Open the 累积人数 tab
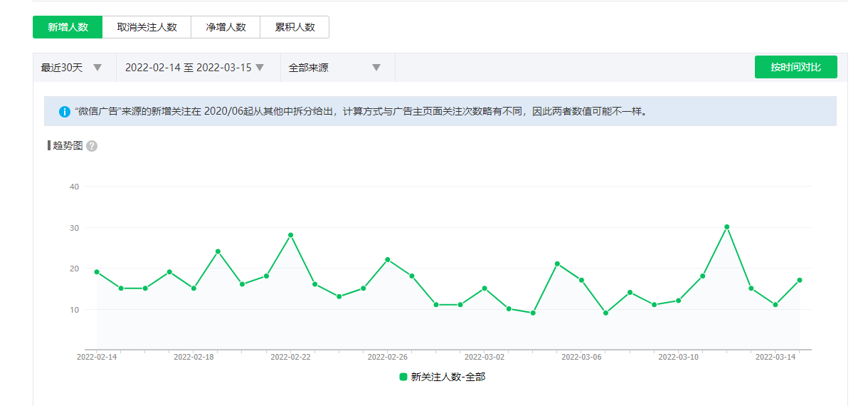Screen dimensions: 868x406 pos(295,27)
